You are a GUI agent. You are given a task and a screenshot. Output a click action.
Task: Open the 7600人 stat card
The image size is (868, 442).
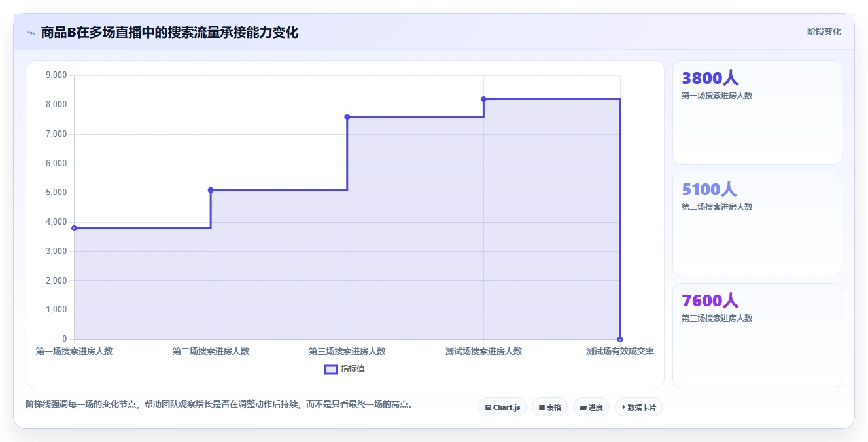(x=757, y=335)
